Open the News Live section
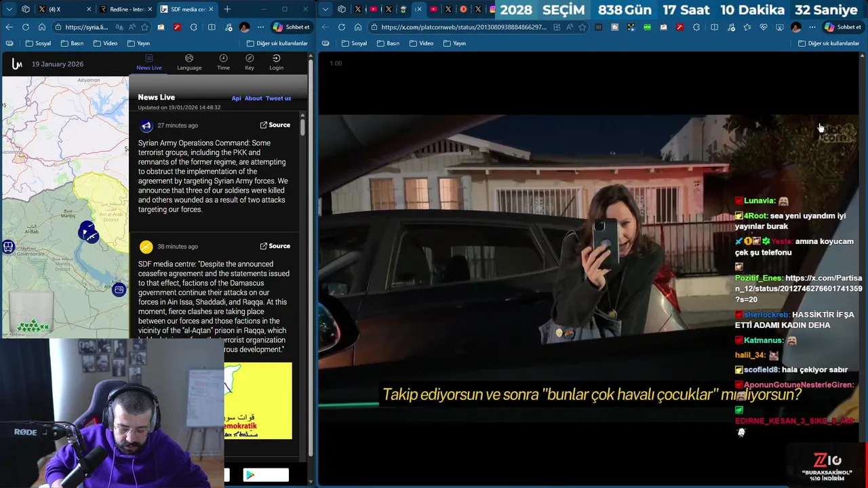 pyautogui.click(x=149, y=62)
